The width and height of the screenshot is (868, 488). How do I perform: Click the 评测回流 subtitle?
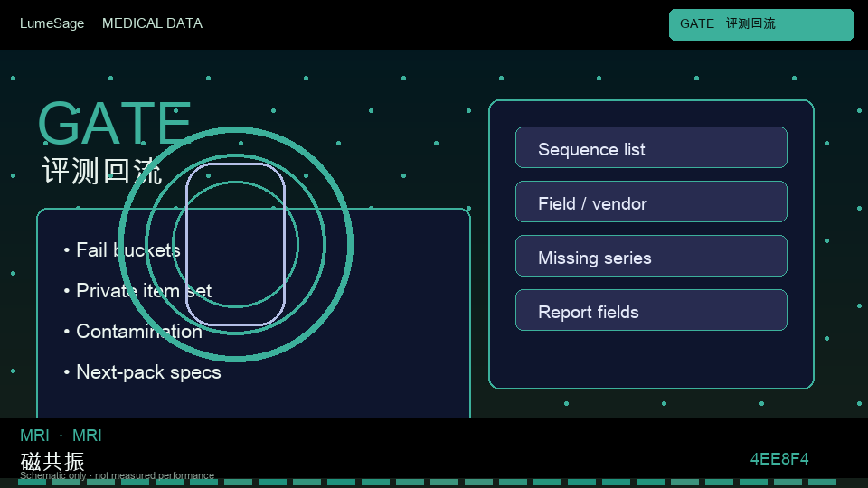point(102,171)
